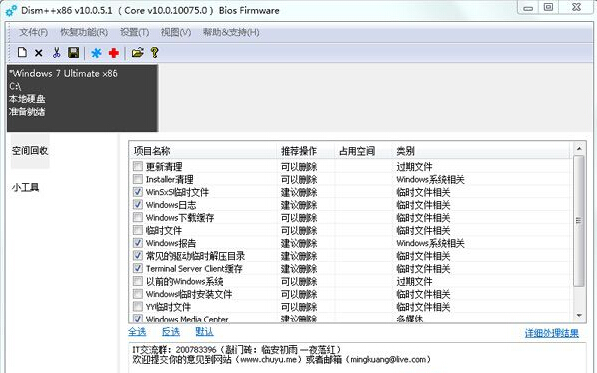Image resolution: width=597 pixels, height=373 pixels.
Task: Check the Installer清理 checkbox
Action: click(138, 179)
